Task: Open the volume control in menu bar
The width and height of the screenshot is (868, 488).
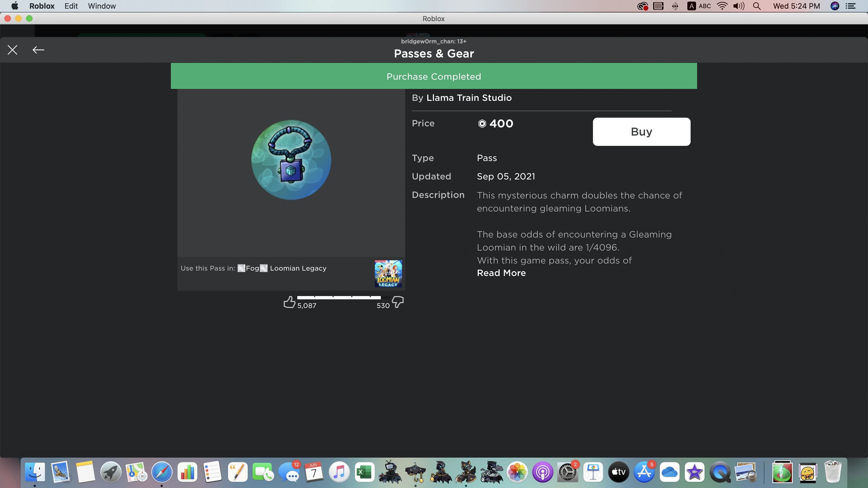Action: pos(739,6)
